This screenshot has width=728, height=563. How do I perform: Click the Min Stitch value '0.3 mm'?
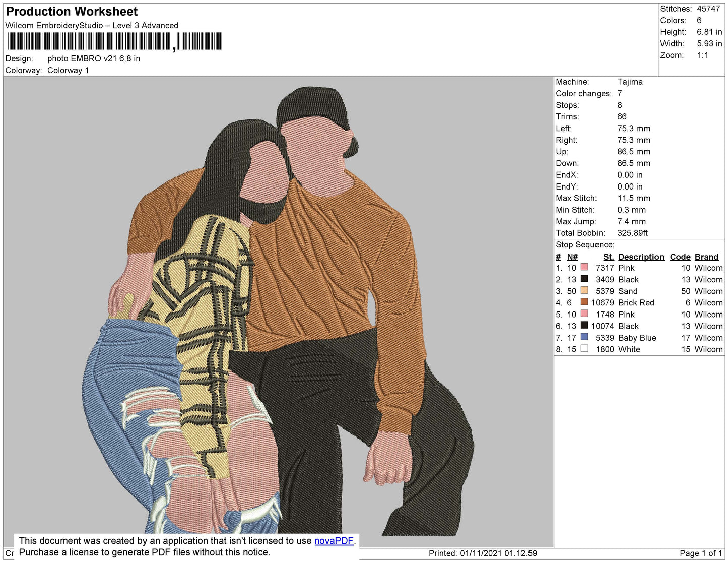click(631, 210)
